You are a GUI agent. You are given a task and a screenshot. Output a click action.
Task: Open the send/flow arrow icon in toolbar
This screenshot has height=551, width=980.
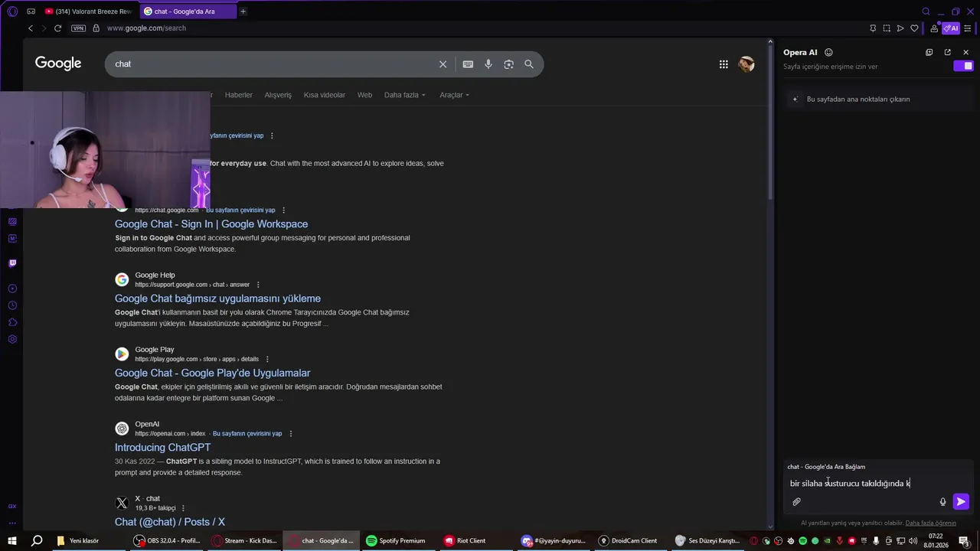point(900,28)
